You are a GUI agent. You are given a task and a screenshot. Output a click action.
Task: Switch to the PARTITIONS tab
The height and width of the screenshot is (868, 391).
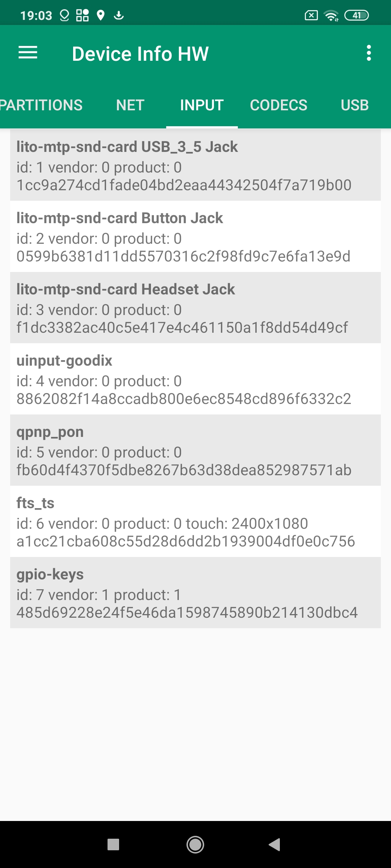41,105
